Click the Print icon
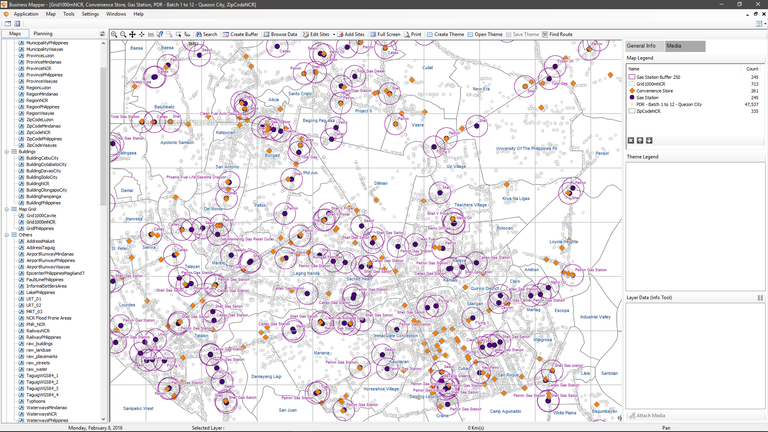The height and width of the screenshot is (432, 768). click(x=407, y=34)
